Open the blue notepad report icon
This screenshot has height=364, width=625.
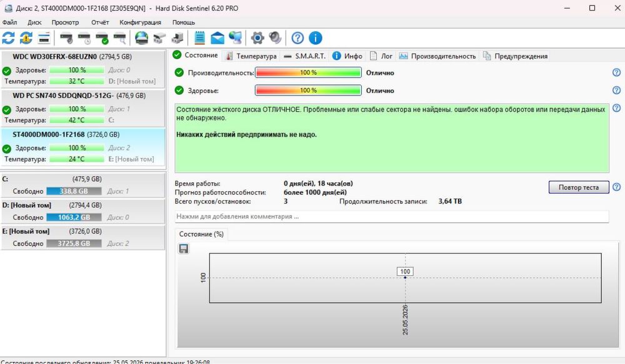(200, 38)
